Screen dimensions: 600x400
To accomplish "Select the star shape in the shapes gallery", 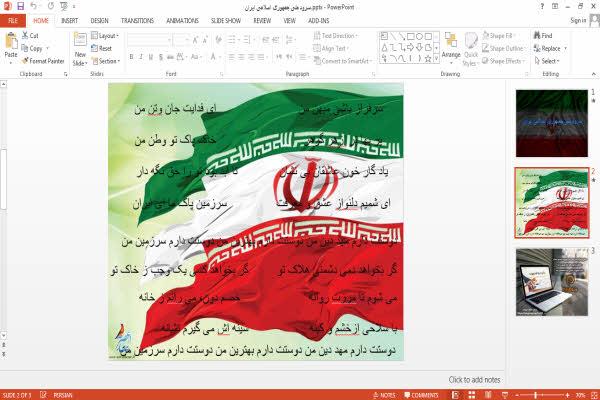I will (x=428, y=59).
